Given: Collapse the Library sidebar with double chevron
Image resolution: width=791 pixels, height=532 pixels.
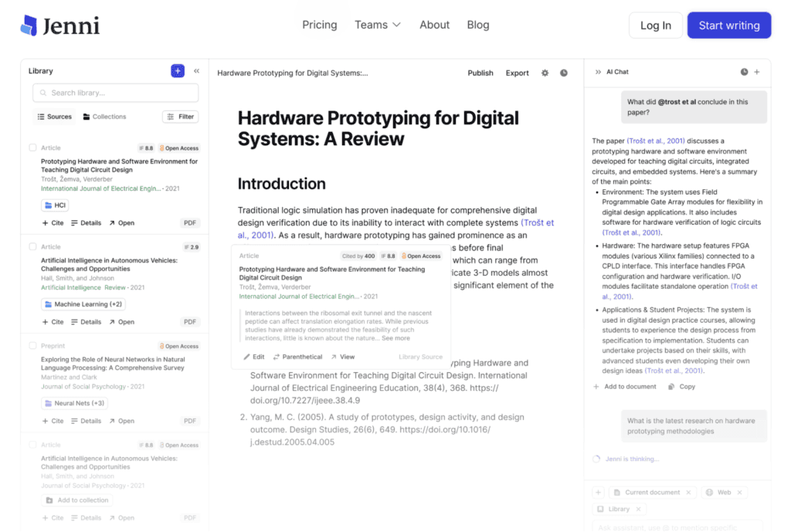Looking at the screenshot, I should [x=197, y=71].
